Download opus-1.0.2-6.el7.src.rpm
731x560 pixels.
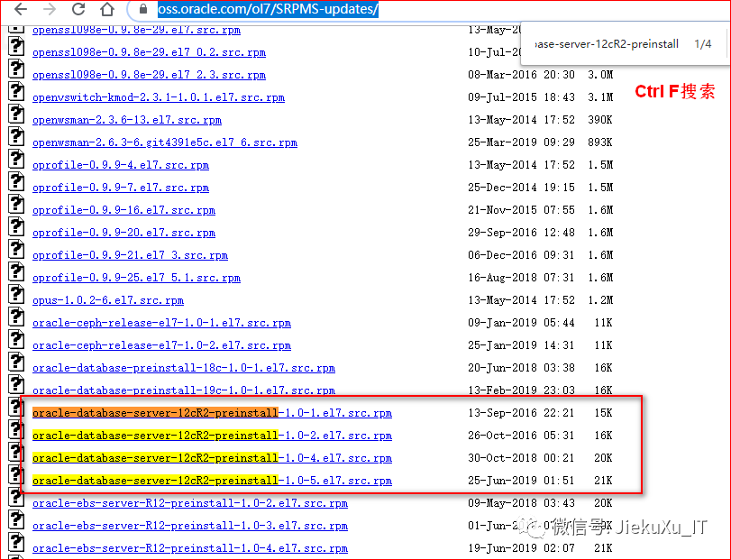pyautogui.click(x=108, y=300)
